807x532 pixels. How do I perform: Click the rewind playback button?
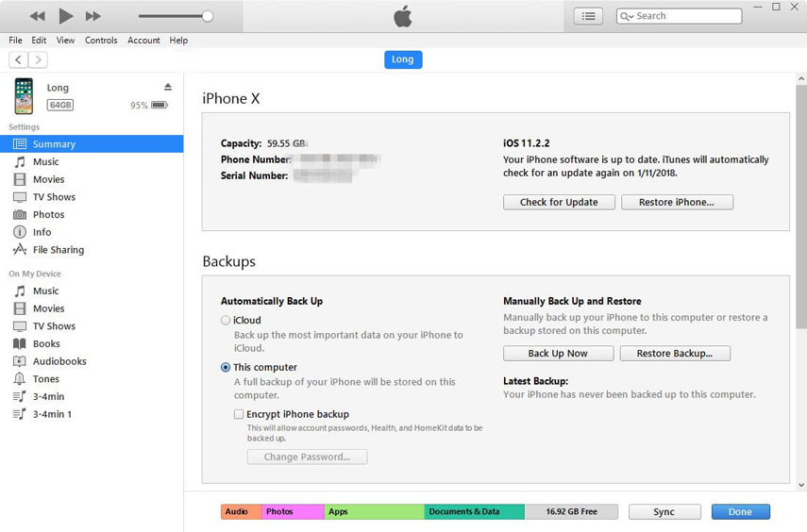click(x=37, y=16)
